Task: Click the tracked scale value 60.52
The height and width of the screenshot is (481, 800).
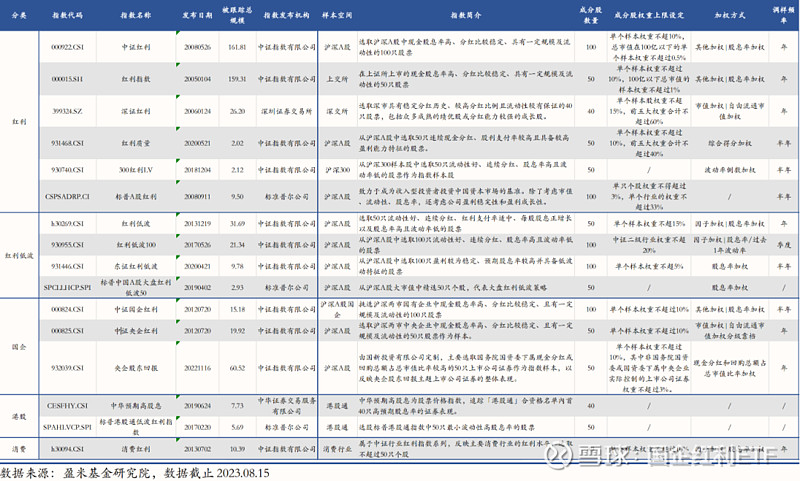Action: (x=237, y=368)
